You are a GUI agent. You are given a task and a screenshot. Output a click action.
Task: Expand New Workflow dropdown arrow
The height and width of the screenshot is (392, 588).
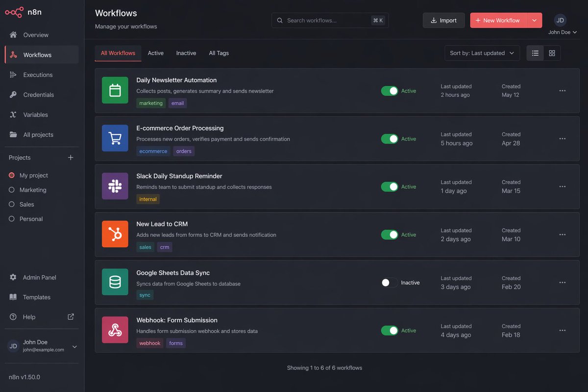click(x=535, y=20)
